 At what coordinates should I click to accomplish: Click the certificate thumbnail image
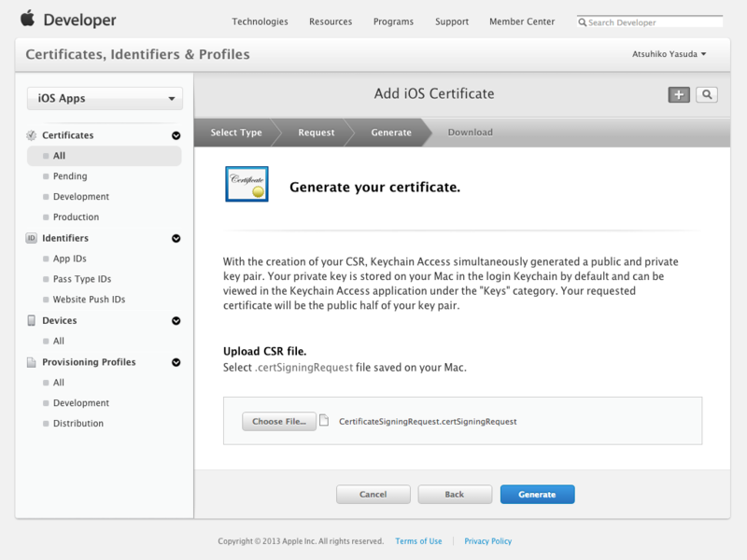pos(247,184)
